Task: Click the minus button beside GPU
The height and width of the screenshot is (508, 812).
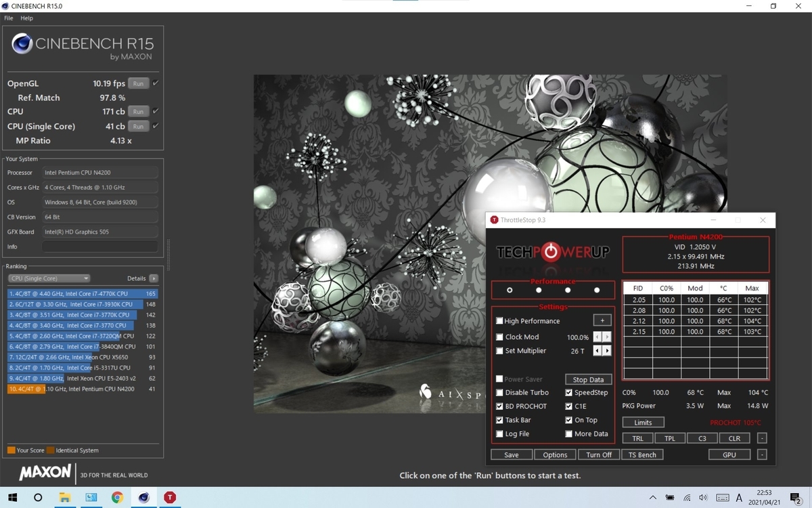Action: click(762, 454)
